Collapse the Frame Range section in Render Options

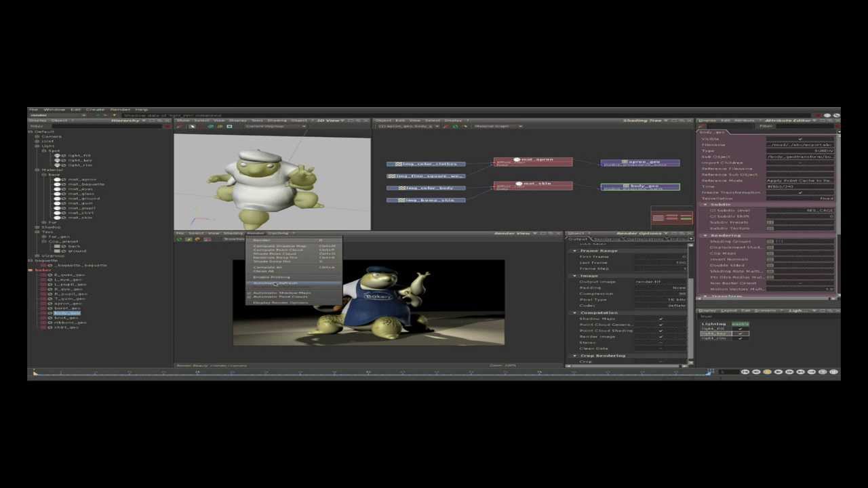pyautogui.click(x=574, y=251)
